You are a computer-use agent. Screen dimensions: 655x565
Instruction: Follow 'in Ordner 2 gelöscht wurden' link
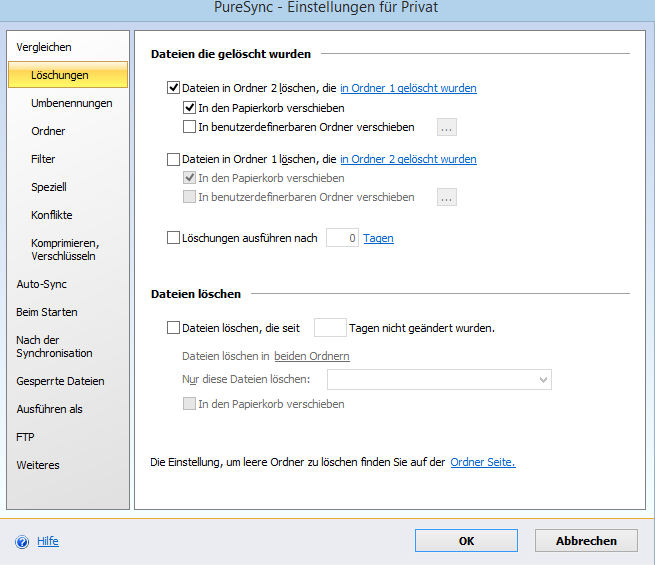point(408,159)
